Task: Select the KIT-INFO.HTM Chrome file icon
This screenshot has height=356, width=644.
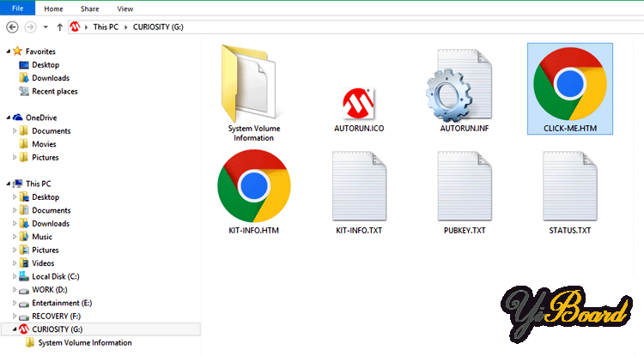Action: pyautogui.click(x=254, y=186)
